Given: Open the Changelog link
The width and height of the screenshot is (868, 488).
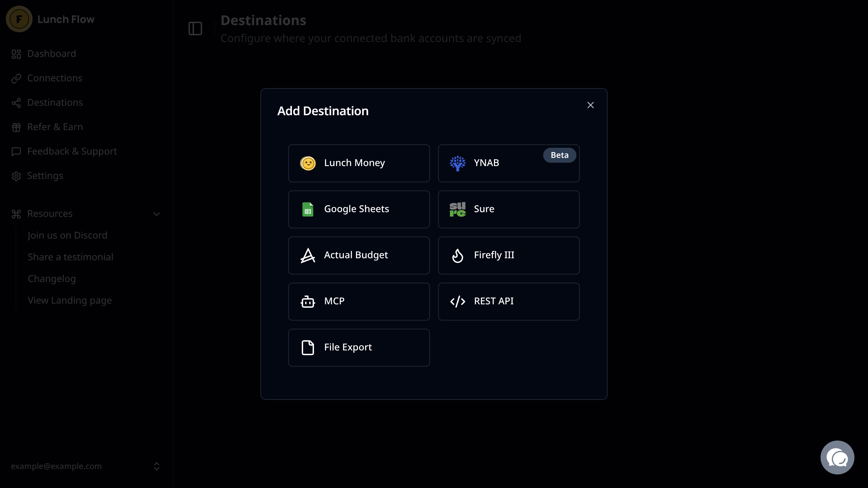Looking at the screenshot, I should 52,279.
